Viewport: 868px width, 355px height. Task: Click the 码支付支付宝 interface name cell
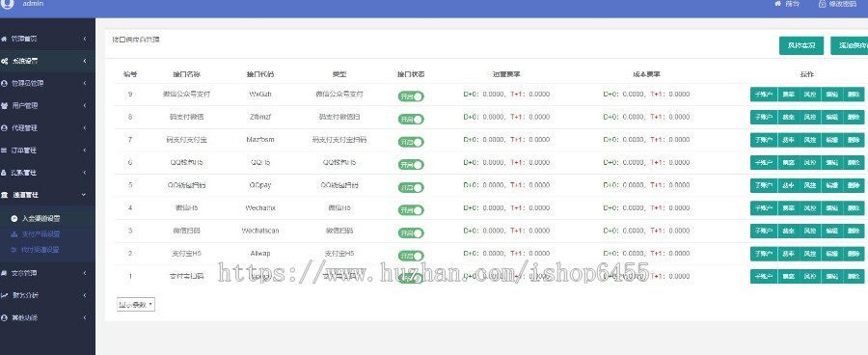coord(186,140)
